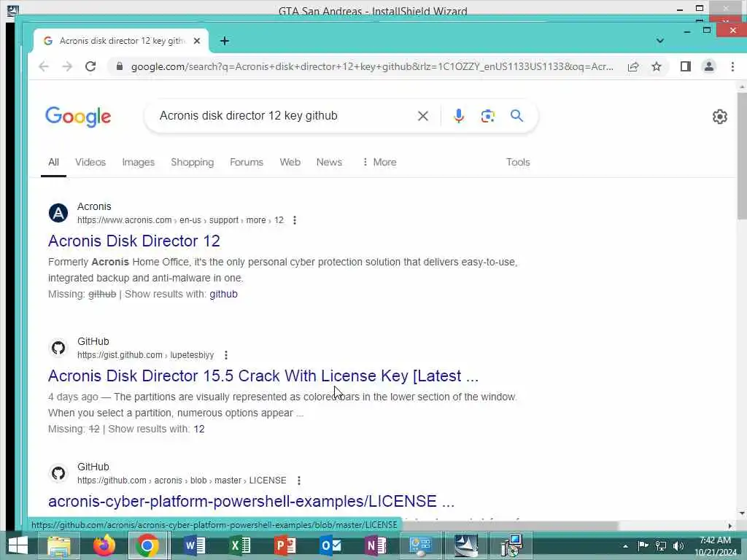Open File Explorer from taskbar
This screenshot has height=560, width=747.
(59, 545)
